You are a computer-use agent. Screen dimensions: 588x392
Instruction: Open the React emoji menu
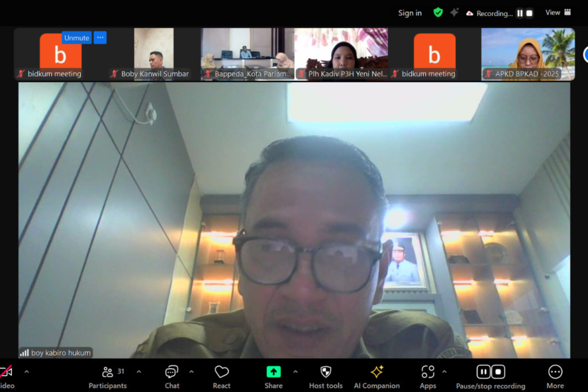(222, 377)
